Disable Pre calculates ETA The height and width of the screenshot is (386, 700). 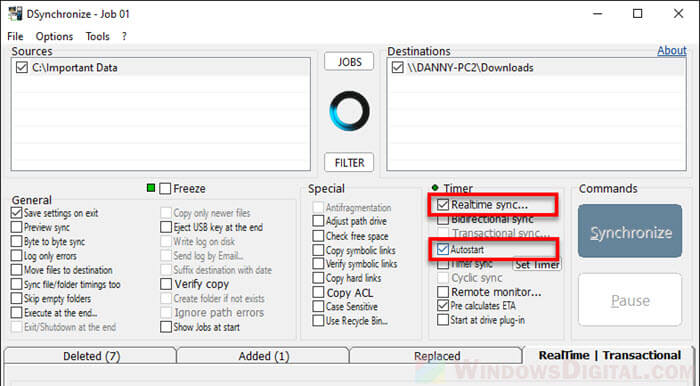(x=443, y=306)
